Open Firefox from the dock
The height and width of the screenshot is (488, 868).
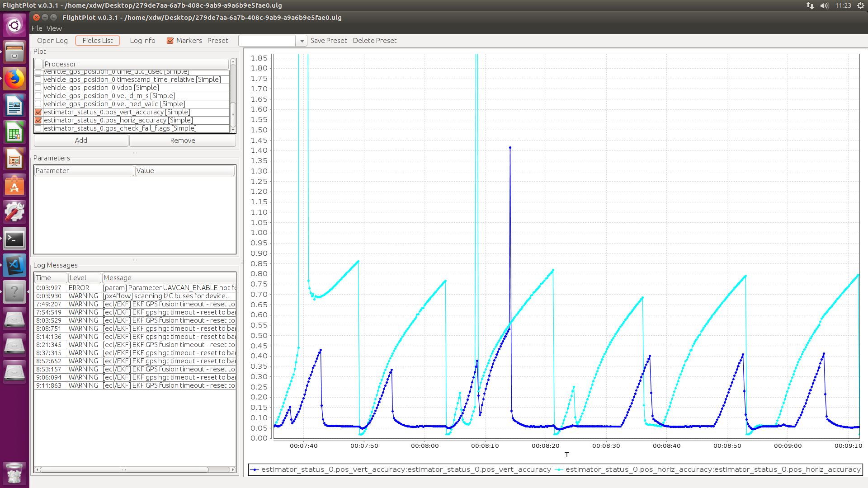pyautogui.click(x=14, y=79)
